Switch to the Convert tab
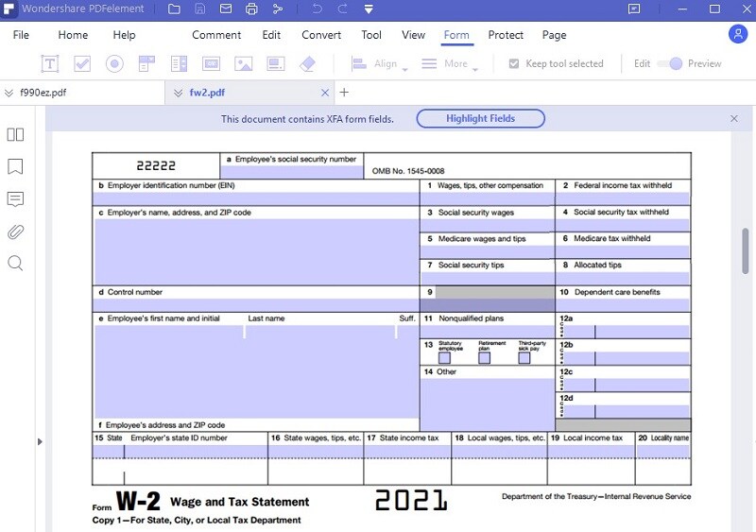 [x=321, y=35]
